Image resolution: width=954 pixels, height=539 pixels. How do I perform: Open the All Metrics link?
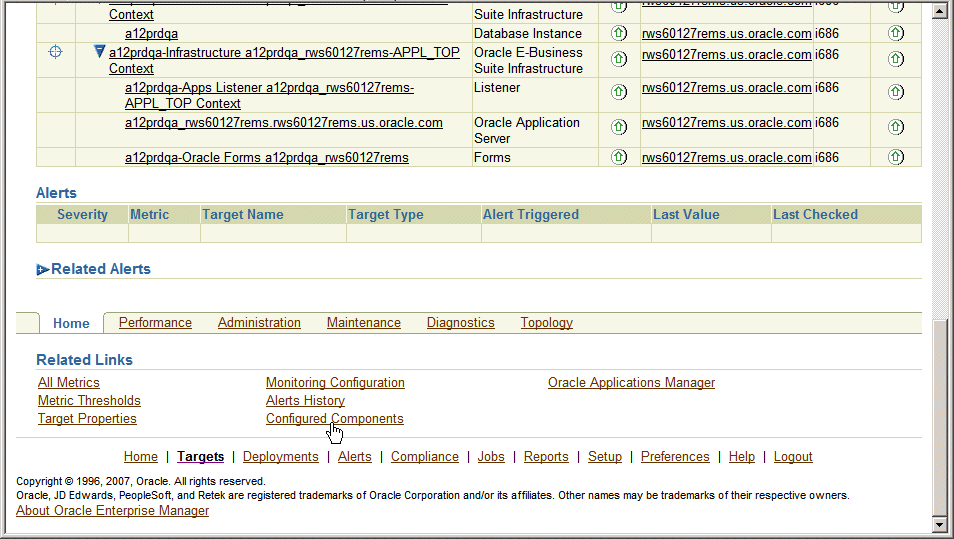[x=69, y=383]
